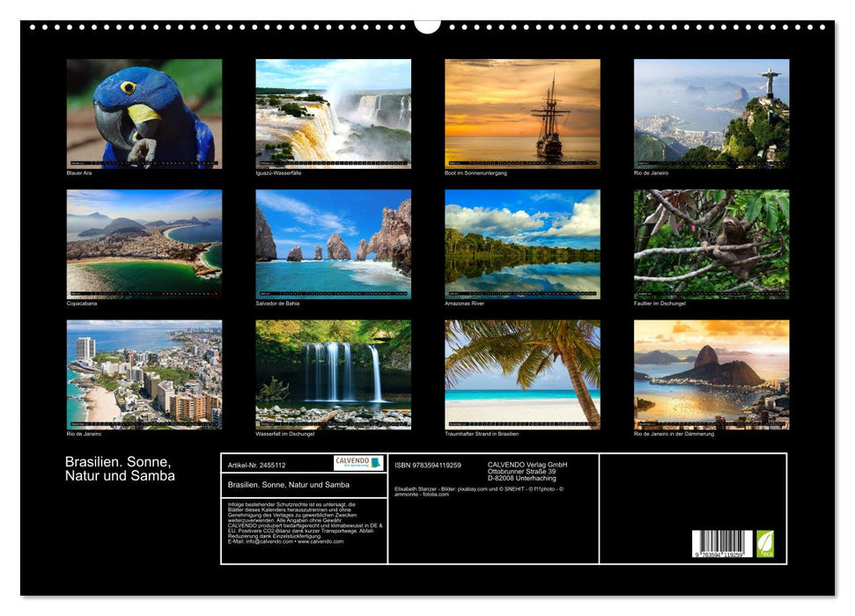Select the palm tree beach photo
Image resolution: width=855 pixels, height=616 pixels.
click(x=522, y=375)
